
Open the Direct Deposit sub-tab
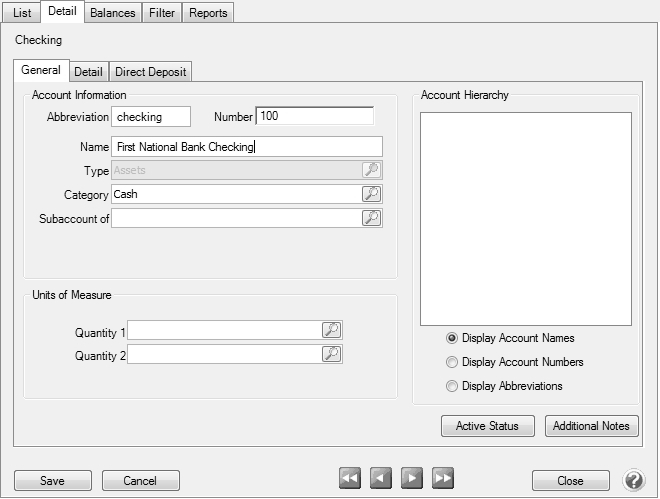tap(150, 72)
